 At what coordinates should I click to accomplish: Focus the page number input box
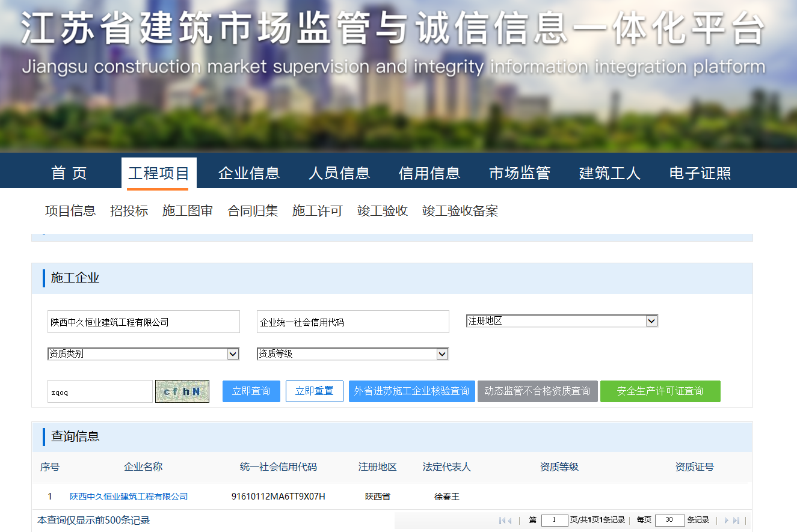(x=555, y=520)
